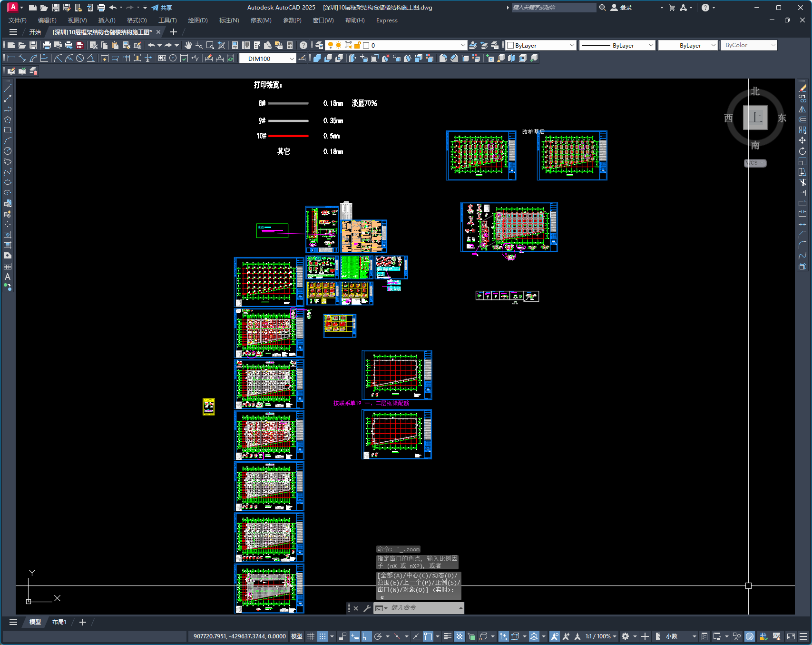Open the 格式(O) menu

pyautogui.click(x=137, y=20)
